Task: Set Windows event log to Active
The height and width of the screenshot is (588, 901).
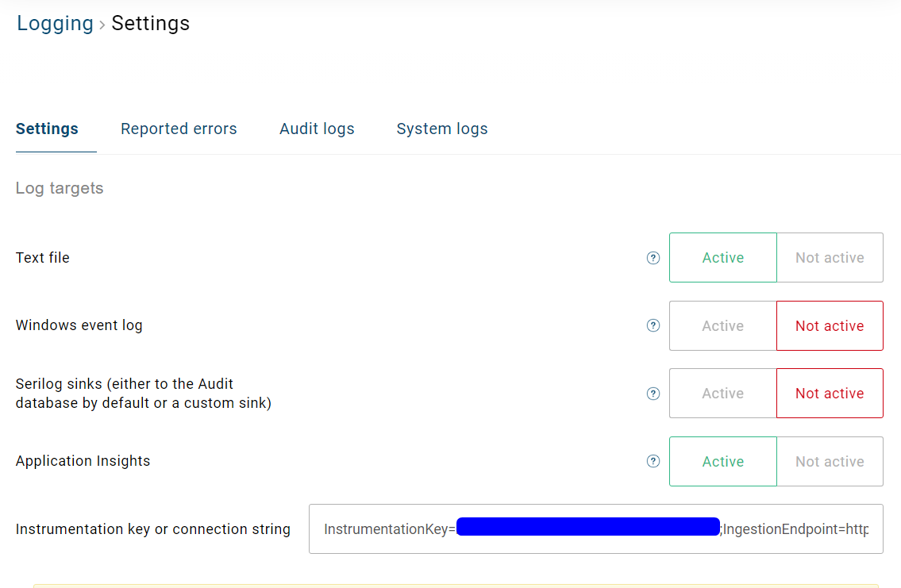Action: [x=723, y=325]
